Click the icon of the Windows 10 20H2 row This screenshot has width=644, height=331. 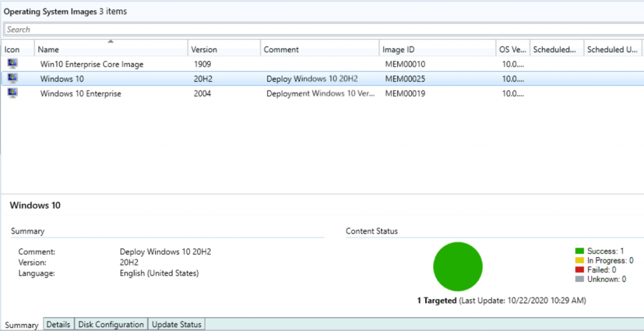(x=13, y=79)
